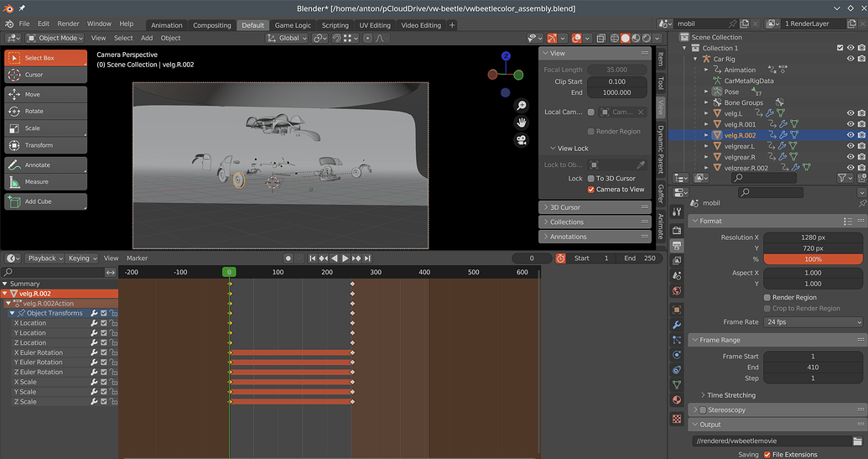Open the Render properties tab icon
Screen dimensions: 868x459
677,230
